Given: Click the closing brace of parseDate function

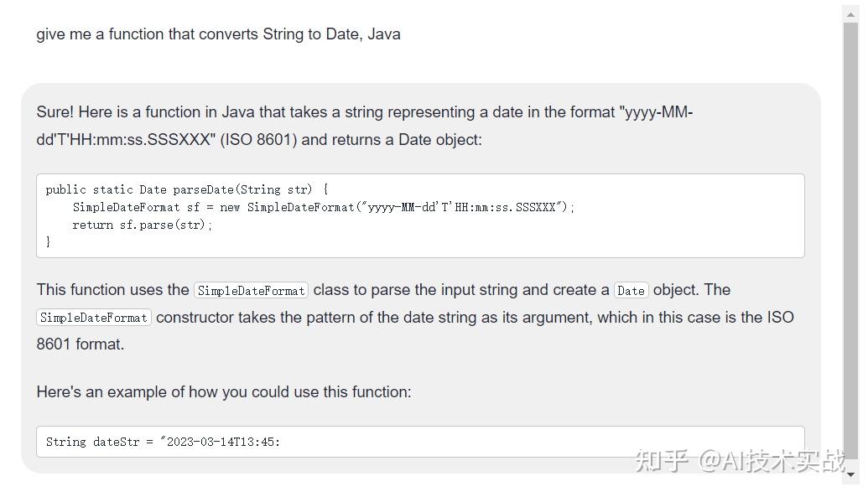Looking at the screenshot, I should (49, 242).
